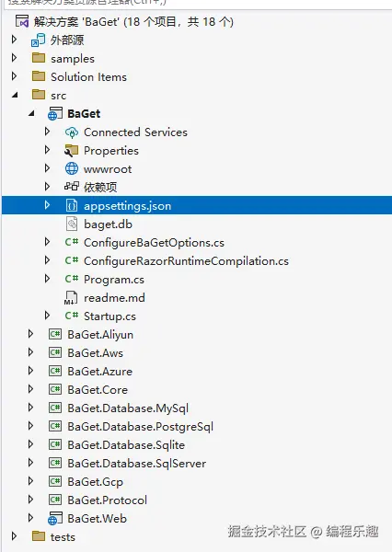Click the Solution Explorer search box
The image size is (392, 552).
point(196,4)
